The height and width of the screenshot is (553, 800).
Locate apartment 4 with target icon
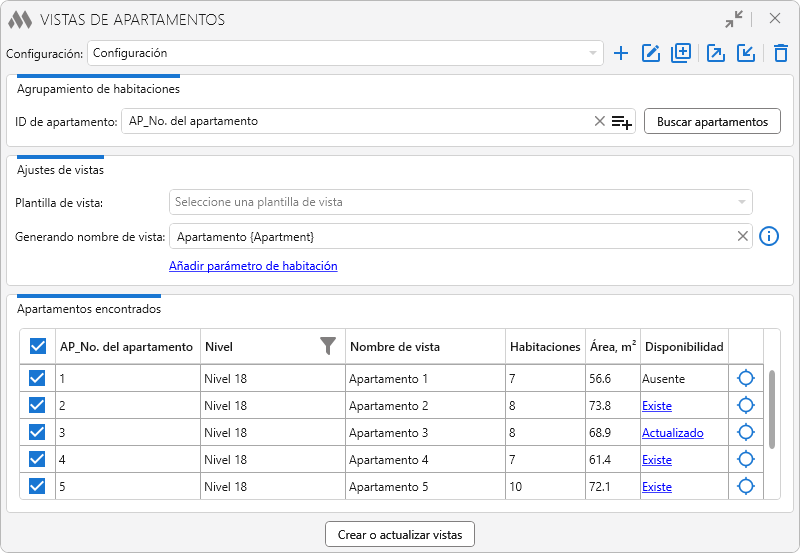click(745, 459)
